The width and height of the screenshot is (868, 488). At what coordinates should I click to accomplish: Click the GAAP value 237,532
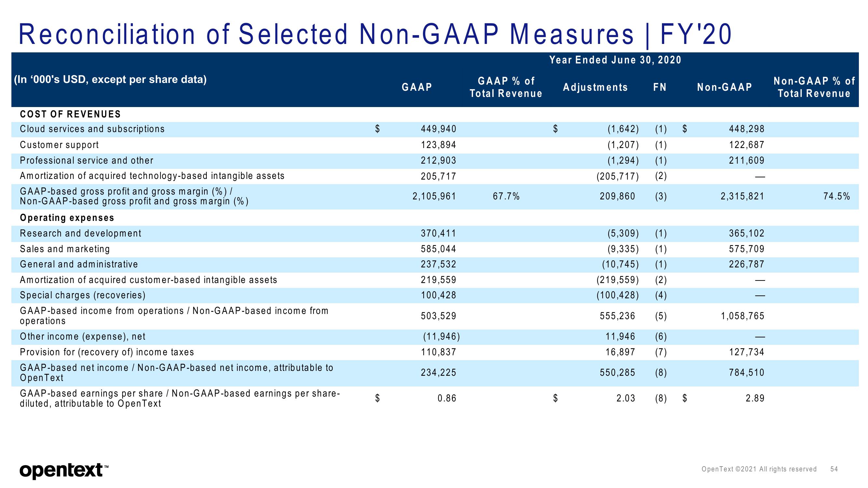click(x=439, y=264)
